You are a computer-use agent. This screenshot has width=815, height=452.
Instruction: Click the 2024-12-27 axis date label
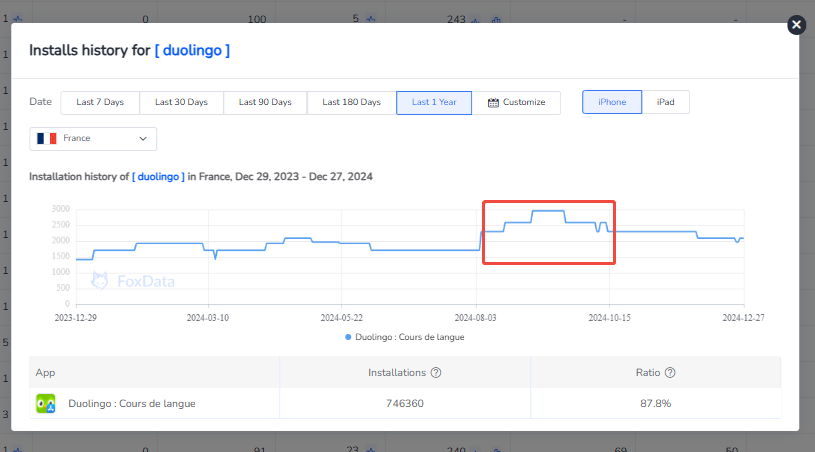743,317
